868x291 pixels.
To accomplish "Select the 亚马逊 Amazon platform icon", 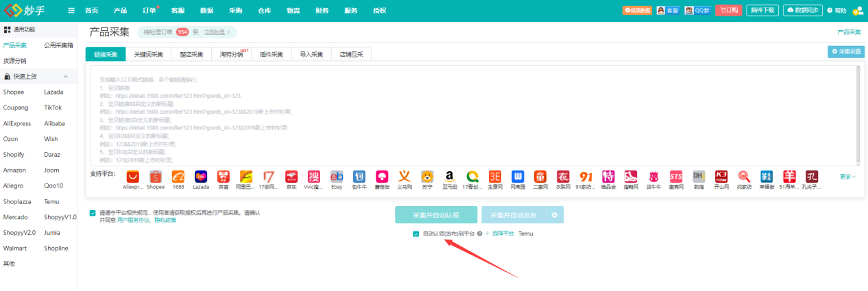I will (x=450, y=177).
